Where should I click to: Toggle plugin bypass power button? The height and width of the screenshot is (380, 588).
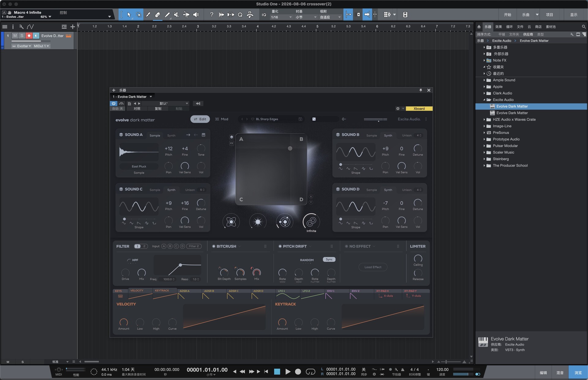click(114, 103)
